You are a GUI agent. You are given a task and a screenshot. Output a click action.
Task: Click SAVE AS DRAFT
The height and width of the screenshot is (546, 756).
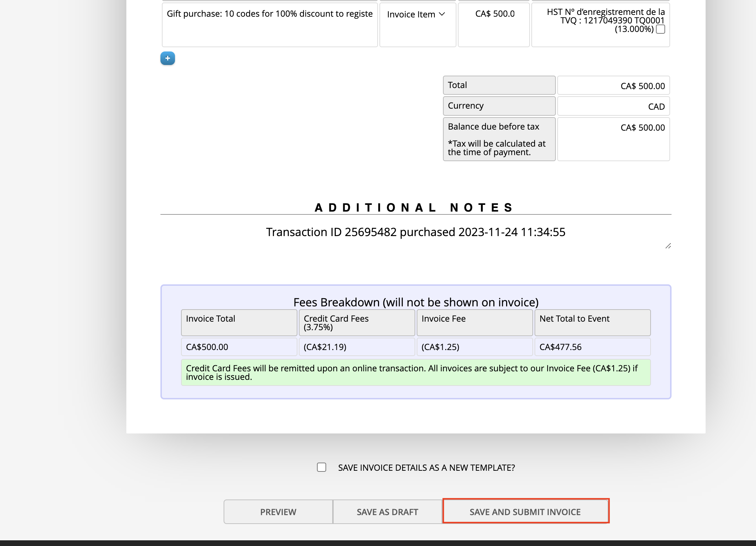click(387, 512)
